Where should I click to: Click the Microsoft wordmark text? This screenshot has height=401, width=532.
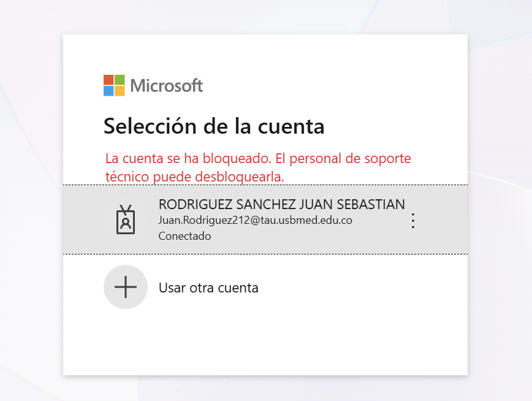click(167, 86)
